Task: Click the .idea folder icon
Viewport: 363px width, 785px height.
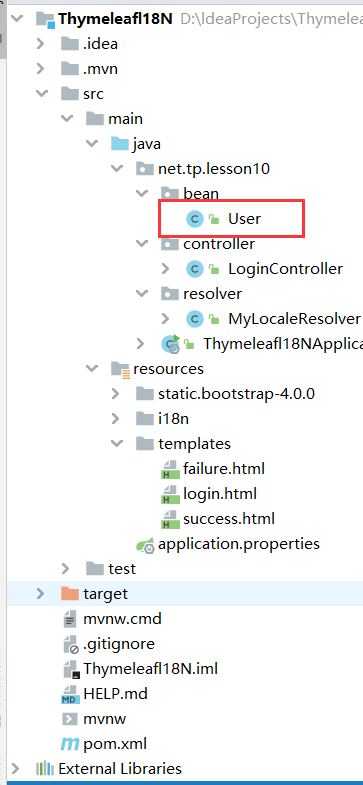Action: (70, 44)
